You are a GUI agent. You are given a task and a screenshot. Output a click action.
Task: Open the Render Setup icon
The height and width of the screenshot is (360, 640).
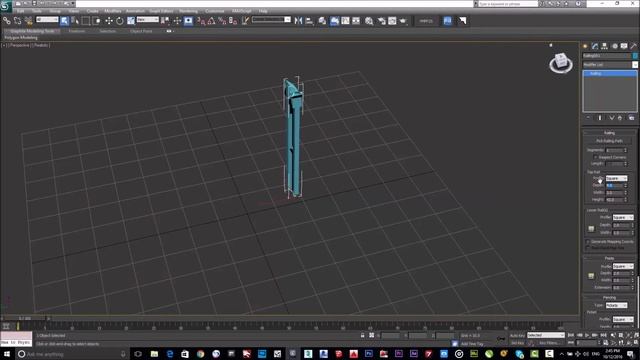pyautogui.click(x=381, y=21)
